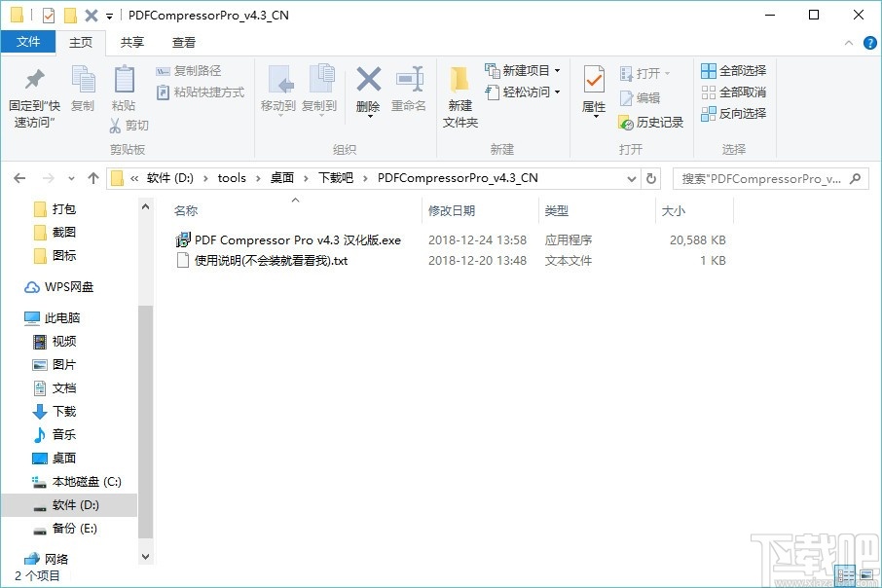The height and width of the screenshot is (588, 882).
Task: Open the Move to (移动到) dropdown
Action: point(278,88)
